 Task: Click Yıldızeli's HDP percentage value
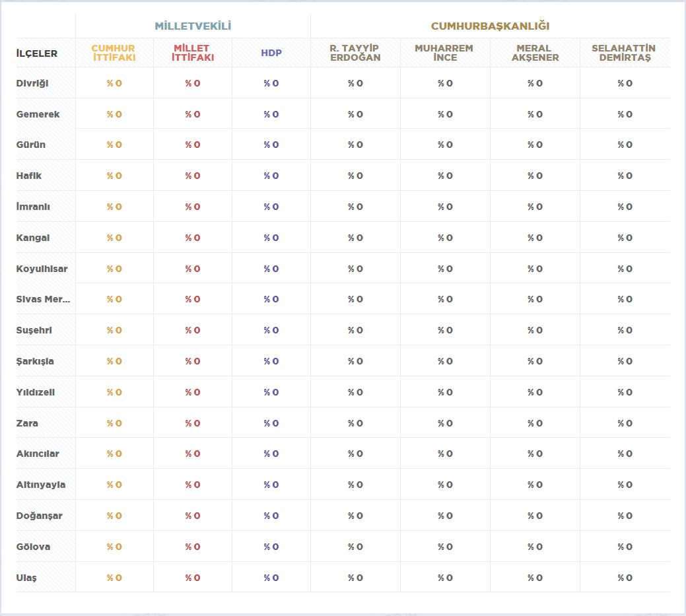[271, 392]
